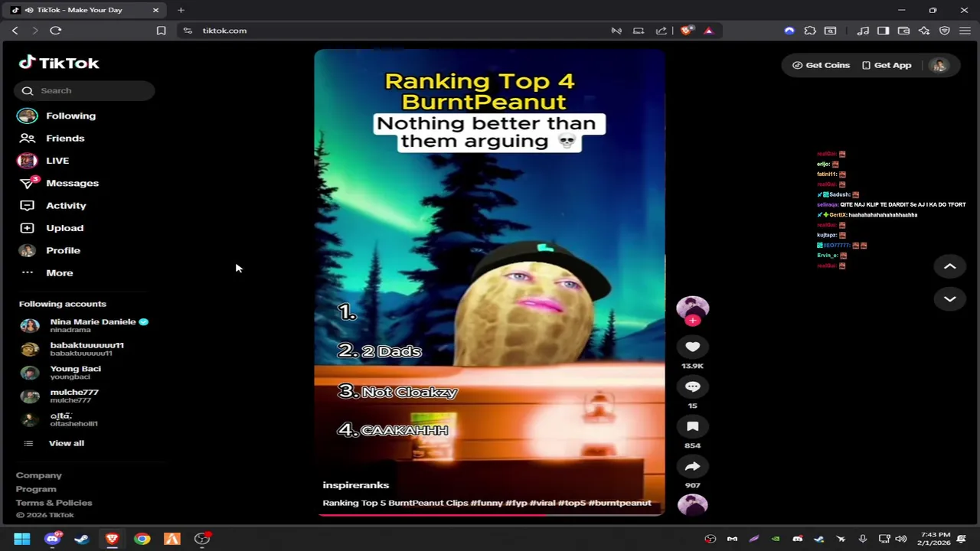Open Brave Wallet icon
This screenshot has width=980, height=551.
pos(903,31)
